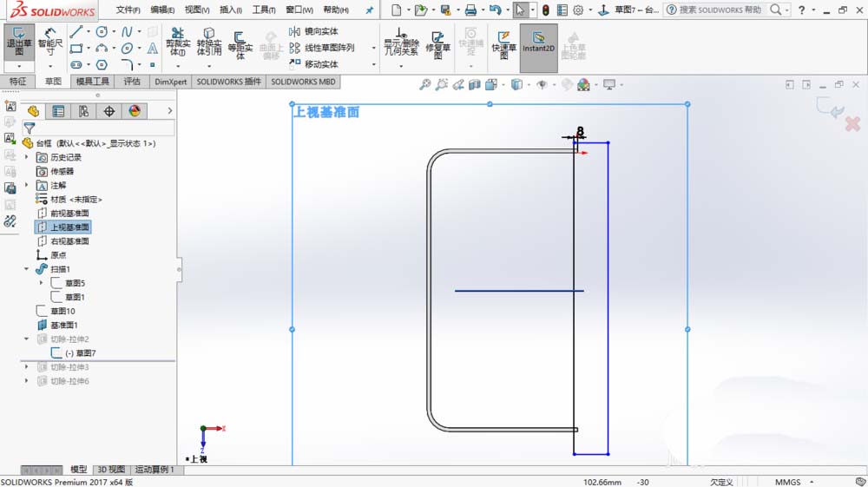868x487 pixels.
Task: Open the 插入(I) menu
Action: pyautogui.click(x=230, y=10)
